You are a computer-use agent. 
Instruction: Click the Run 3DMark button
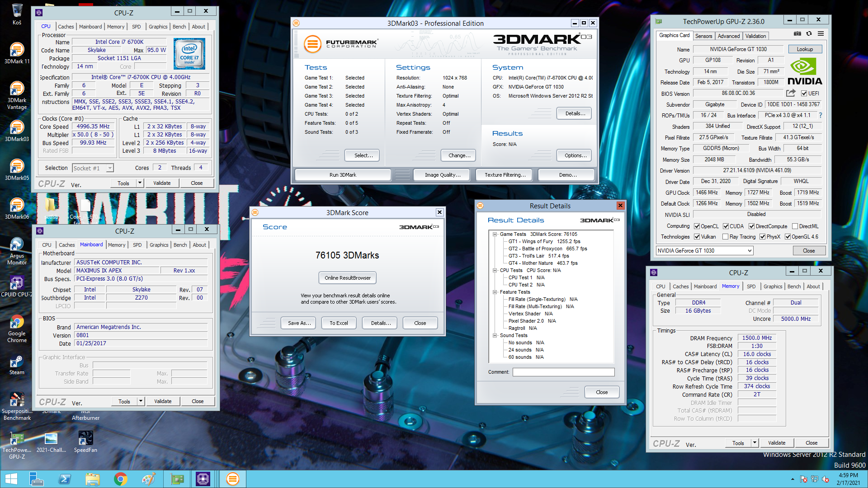pos(343,175)
